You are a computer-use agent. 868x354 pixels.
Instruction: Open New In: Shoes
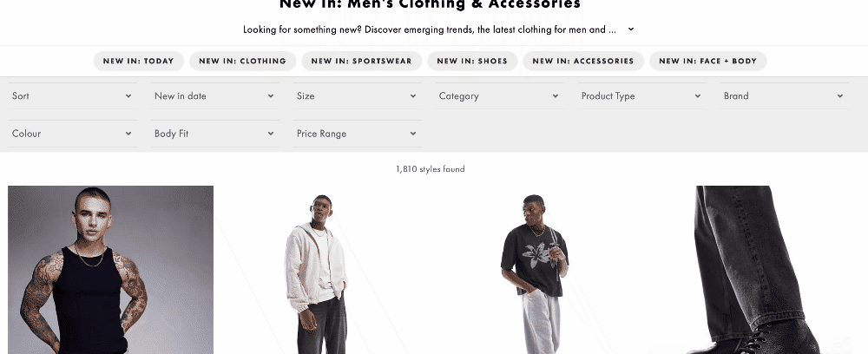tap(472, 61)
